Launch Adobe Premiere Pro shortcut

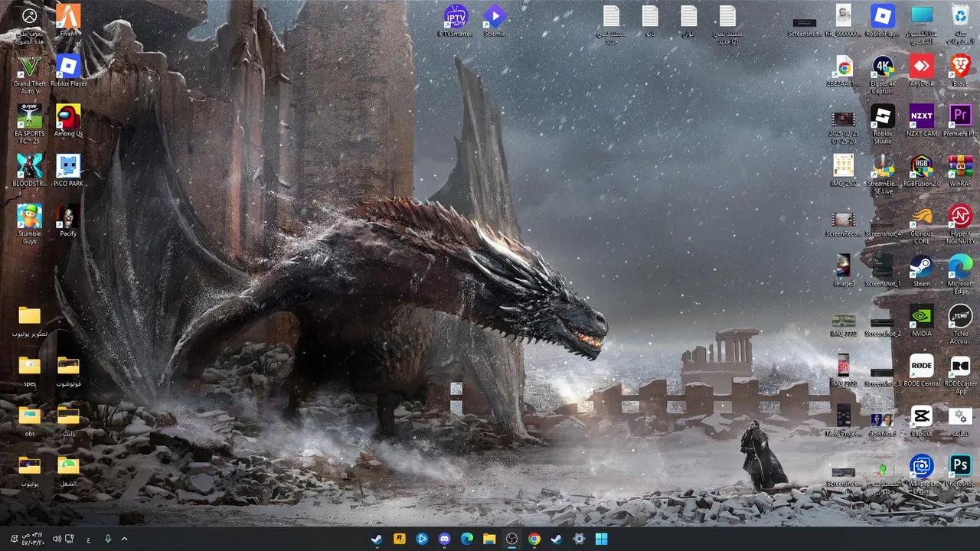[x=960, y=121]
